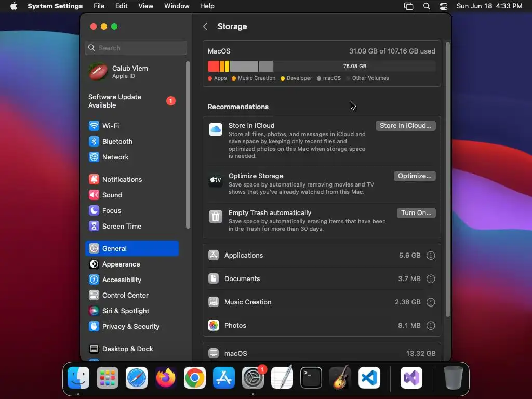Image resolution: width=532 pixels, height=399 pixels.
Task: Click the sidebar scrollbar
Action: (x=188, y=145)
